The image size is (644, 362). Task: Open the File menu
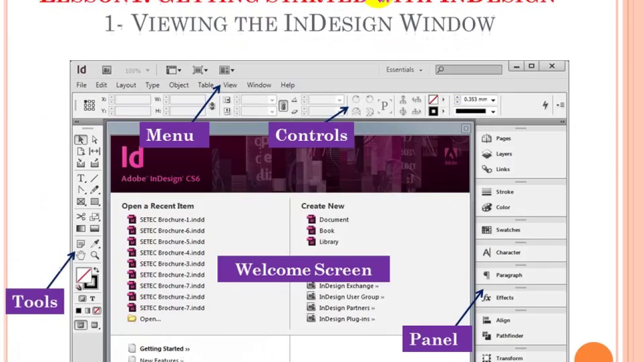[x=81, y=85]
